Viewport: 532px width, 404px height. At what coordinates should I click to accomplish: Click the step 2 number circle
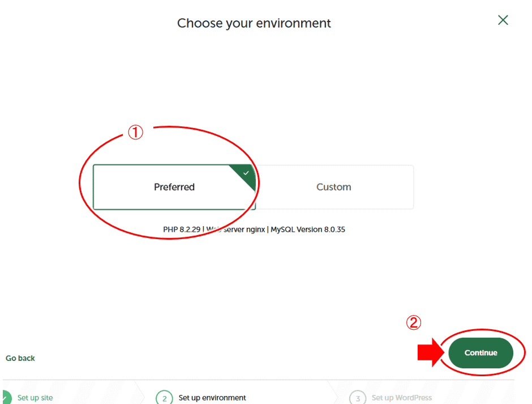(x=164, y=398)
